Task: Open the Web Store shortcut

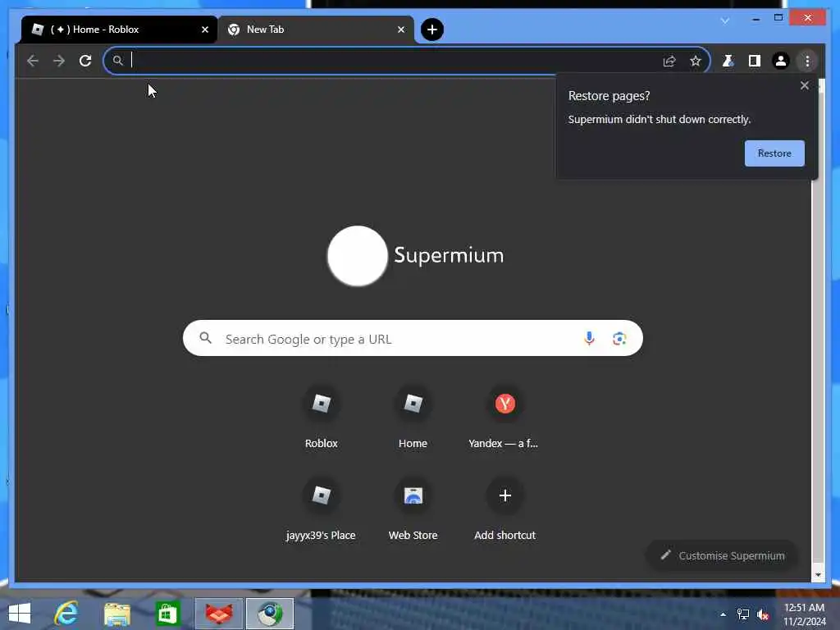Action: 413,509
